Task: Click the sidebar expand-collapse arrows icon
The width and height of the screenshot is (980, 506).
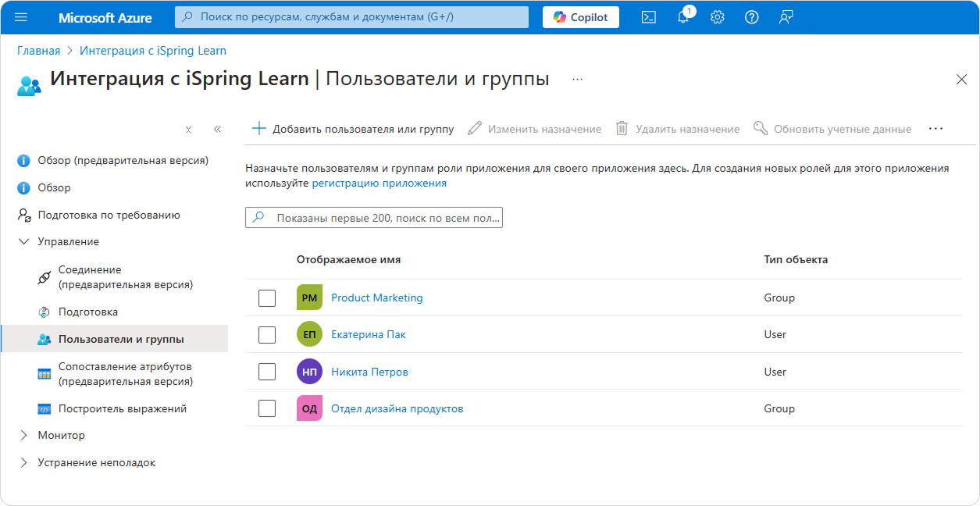Action: (x=188, y=129)
